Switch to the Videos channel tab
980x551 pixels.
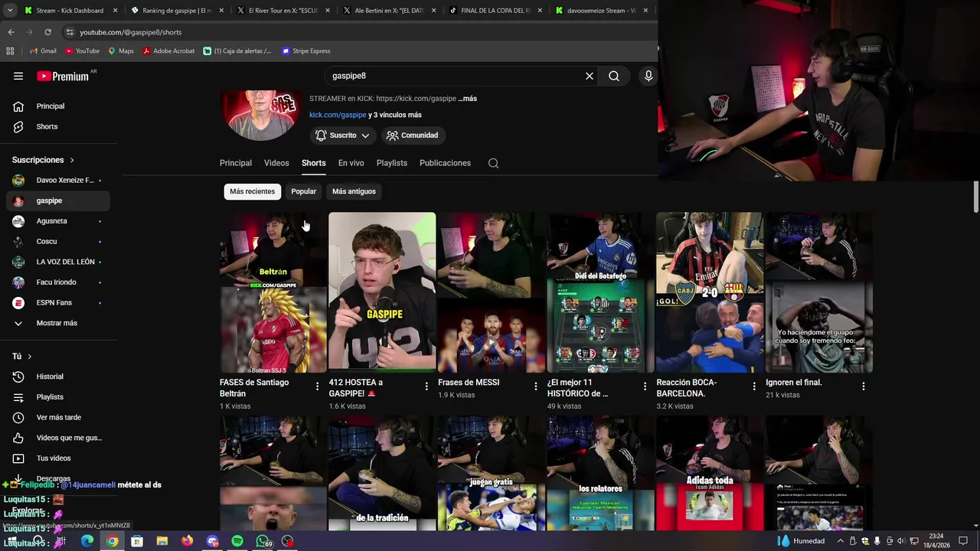point(276,163)
